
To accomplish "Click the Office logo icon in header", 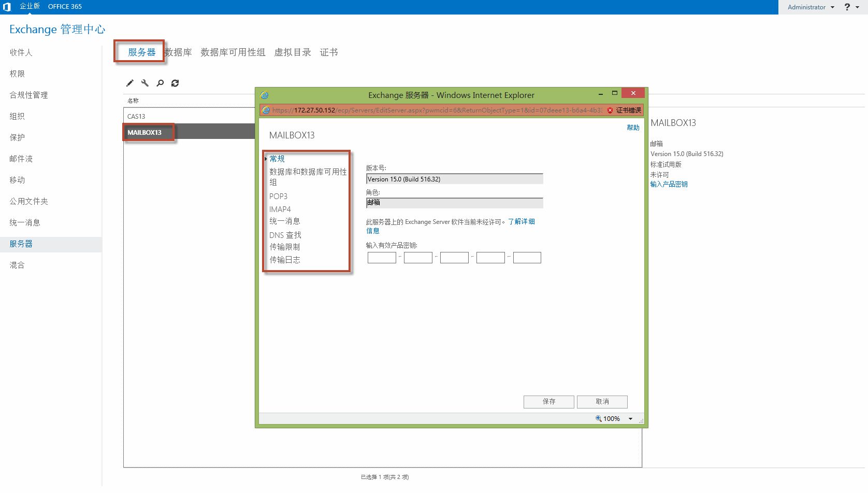I will pyautogui.click(x=7, y=7).
